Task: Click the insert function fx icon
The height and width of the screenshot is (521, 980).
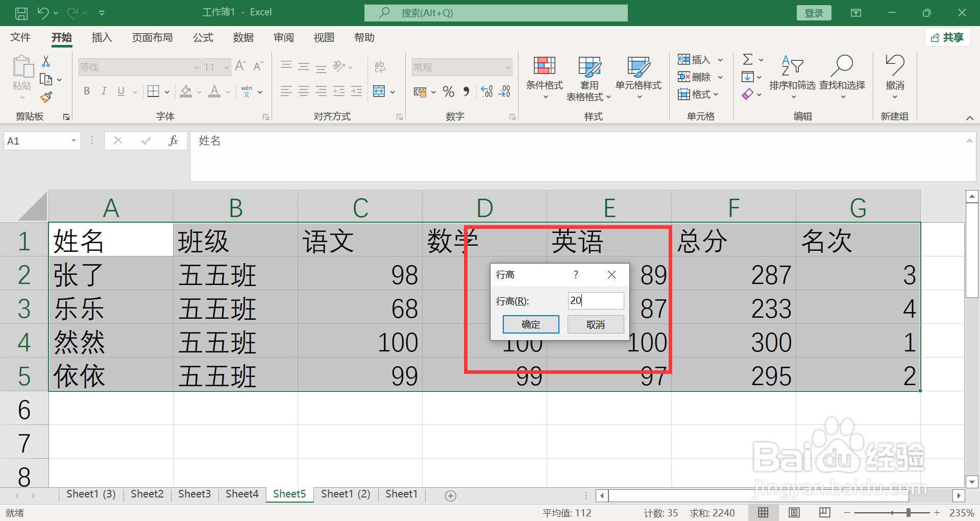Action: [174, 141]
